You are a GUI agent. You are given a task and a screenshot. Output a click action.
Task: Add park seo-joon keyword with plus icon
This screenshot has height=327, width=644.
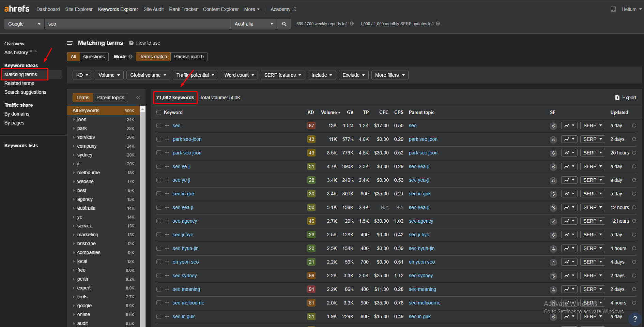click(x=167, y=139)
